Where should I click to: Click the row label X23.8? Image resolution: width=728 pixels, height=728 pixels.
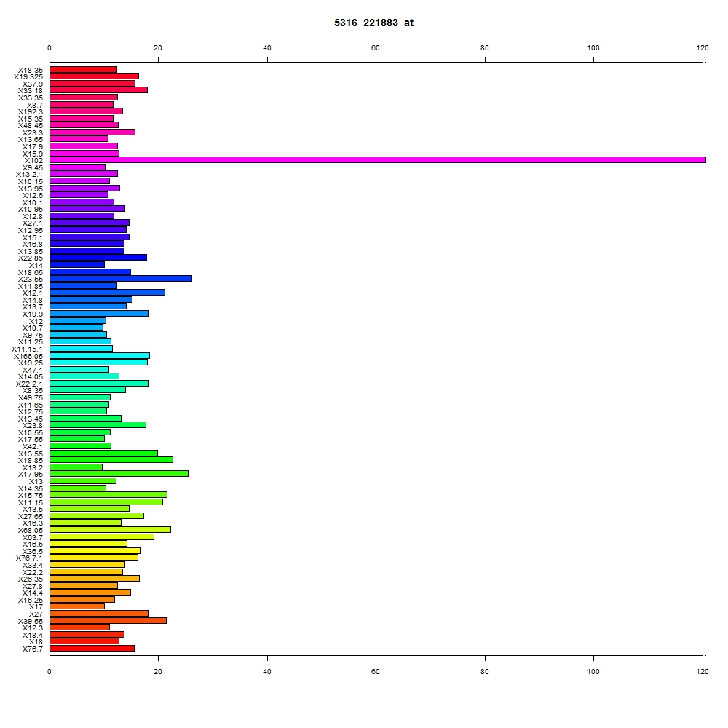click(33, 425)
